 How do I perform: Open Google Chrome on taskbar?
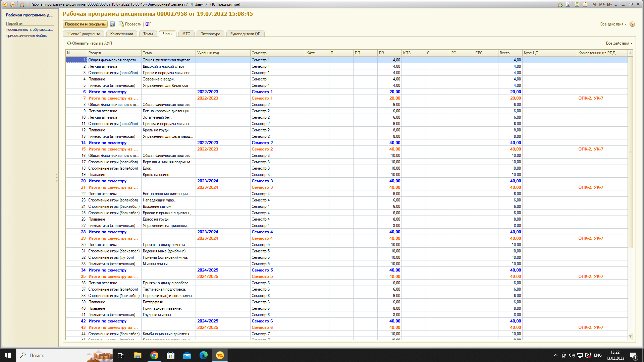pyautogui.click(x=154, y=355)
